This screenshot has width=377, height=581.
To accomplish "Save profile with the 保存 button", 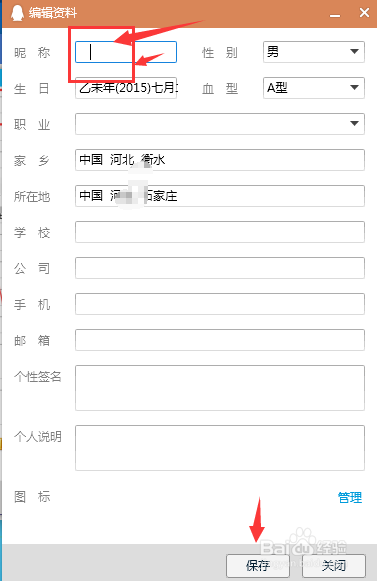I will point(258,565).
